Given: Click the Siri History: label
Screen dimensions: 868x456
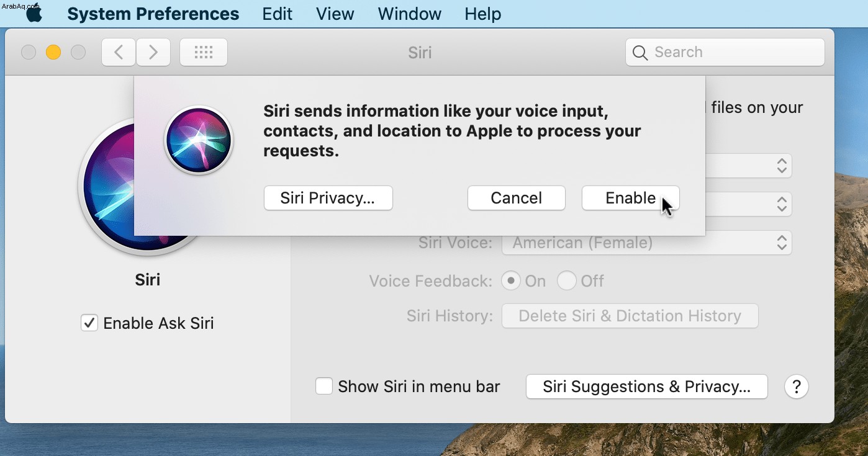Looking at the screenshot, I should click(x=450, y=316).
